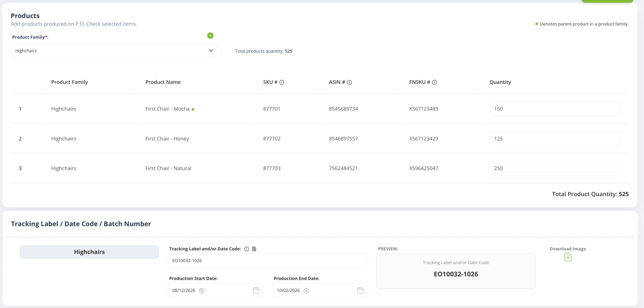This screenshot has height=308, width=644.
Task: Click Tracking Label field EO10032-1026
Action: coord(268,260)
